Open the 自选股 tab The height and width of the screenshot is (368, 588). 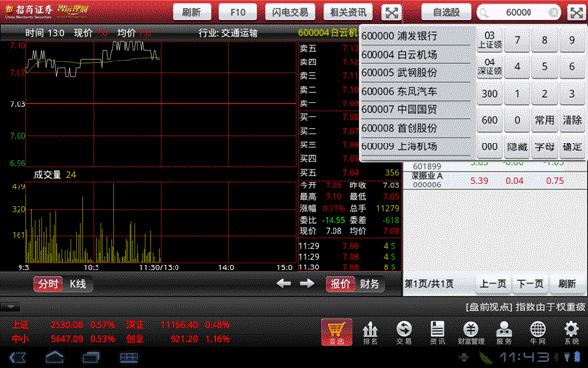click(447, 13)
